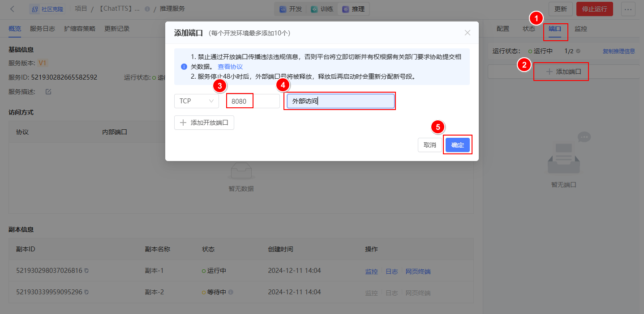
Task: Copy replica ID 521930339959095296
Action: [x=86, y=292]
